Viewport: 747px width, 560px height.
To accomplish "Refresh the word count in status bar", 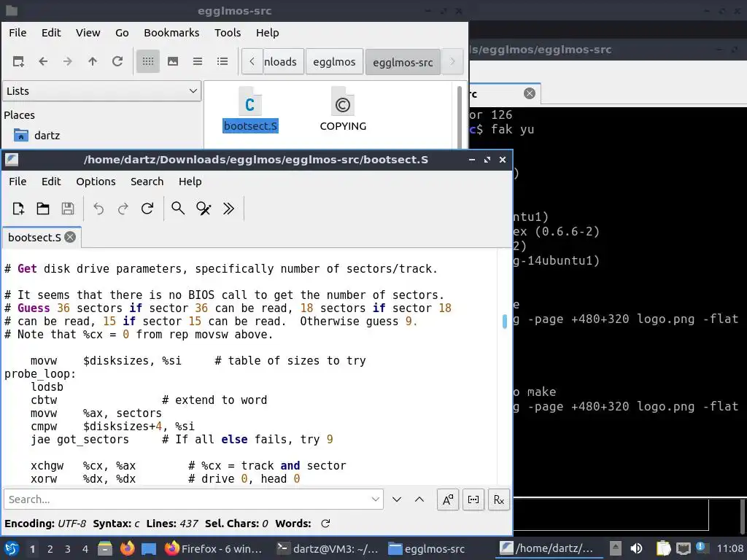I will [325, 524].
